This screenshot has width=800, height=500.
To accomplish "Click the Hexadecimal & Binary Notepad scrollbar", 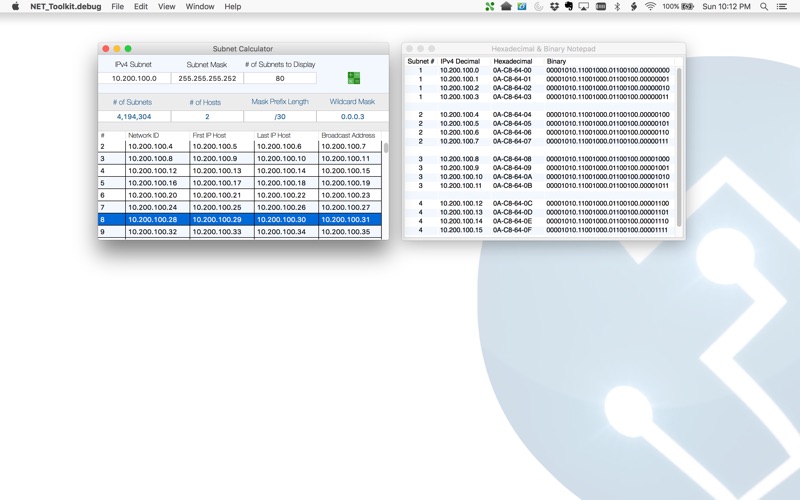I will 680,140.
